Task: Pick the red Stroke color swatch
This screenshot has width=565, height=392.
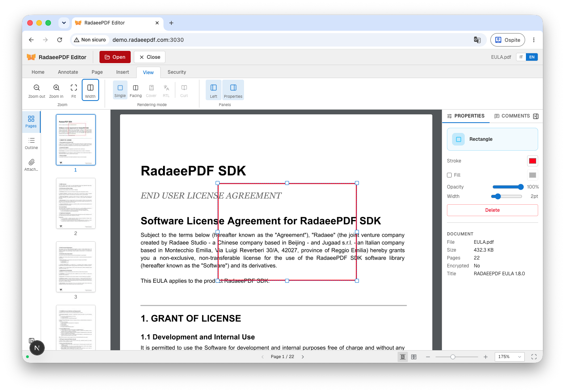Action: pos(533,161)
